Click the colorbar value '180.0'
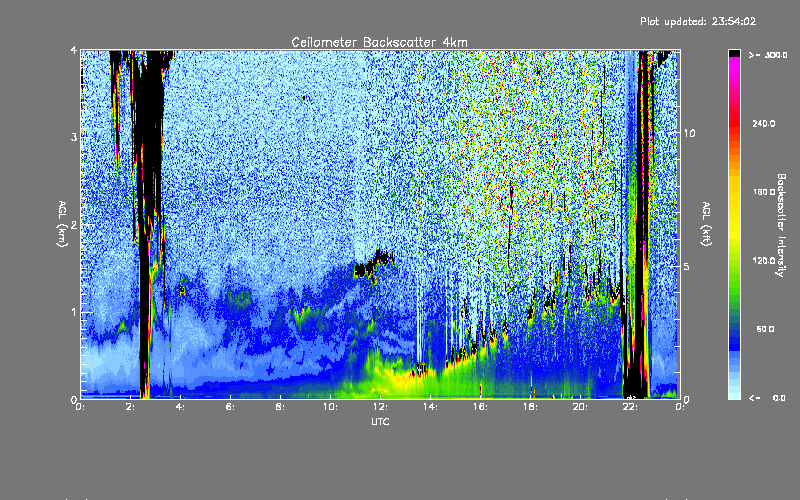The image size is (800, 500). (x=764, y=192)
